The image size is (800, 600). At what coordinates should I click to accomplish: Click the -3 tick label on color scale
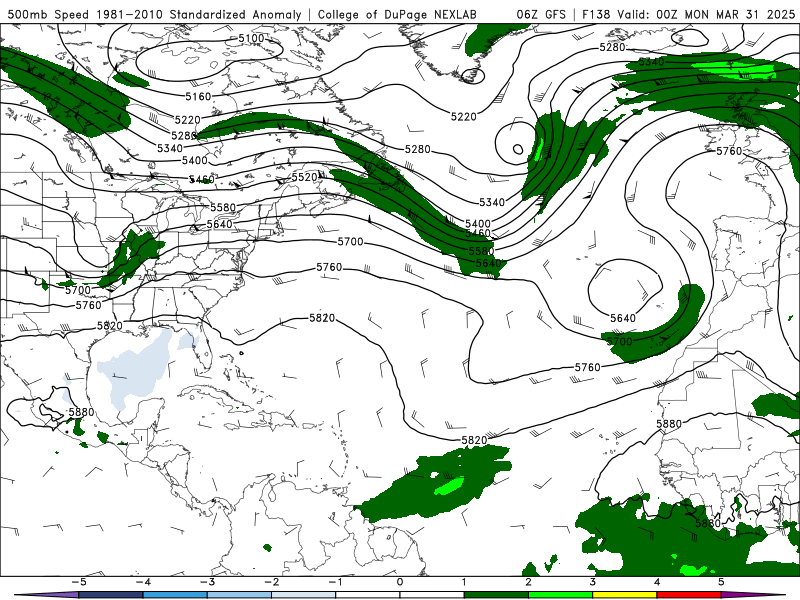pyautogui.click(x=207, y=582)
